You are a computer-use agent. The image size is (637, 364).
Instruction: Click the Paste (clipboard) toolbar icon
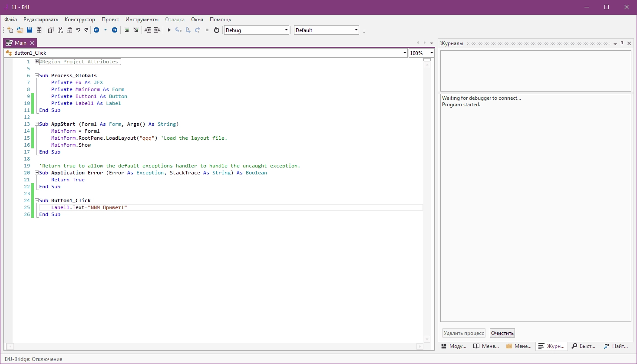(x=69, y=30)
